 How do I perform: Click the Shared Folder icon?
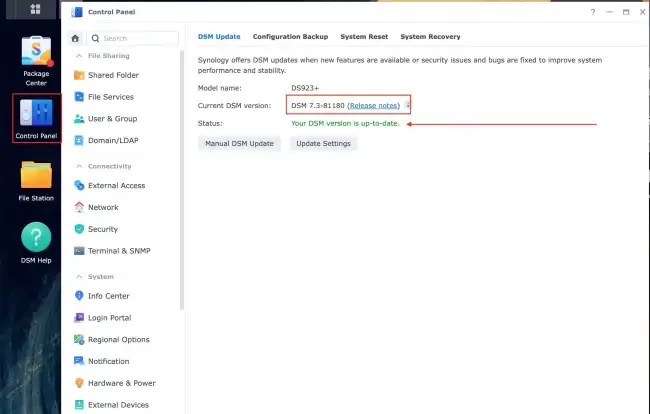[79, 75]
